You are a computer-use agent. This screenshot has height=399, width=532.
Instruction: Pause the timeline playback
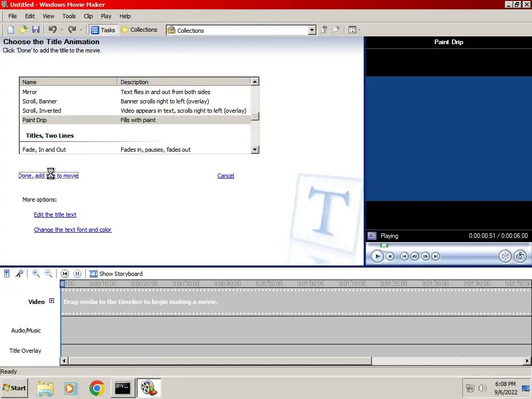77,274
